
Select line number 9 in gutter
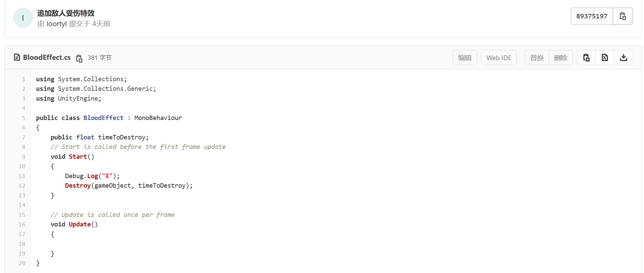(23, 157)
